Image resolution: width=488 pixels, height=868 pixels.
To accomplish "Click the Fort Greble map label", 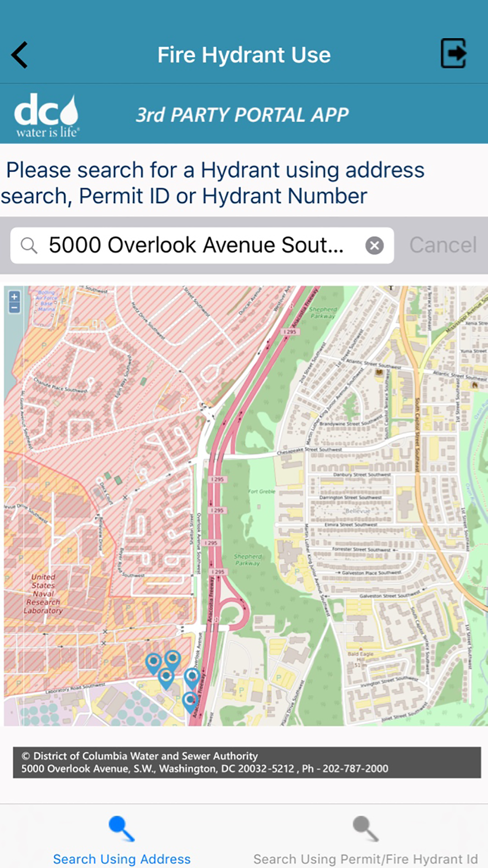I will 262,491.
